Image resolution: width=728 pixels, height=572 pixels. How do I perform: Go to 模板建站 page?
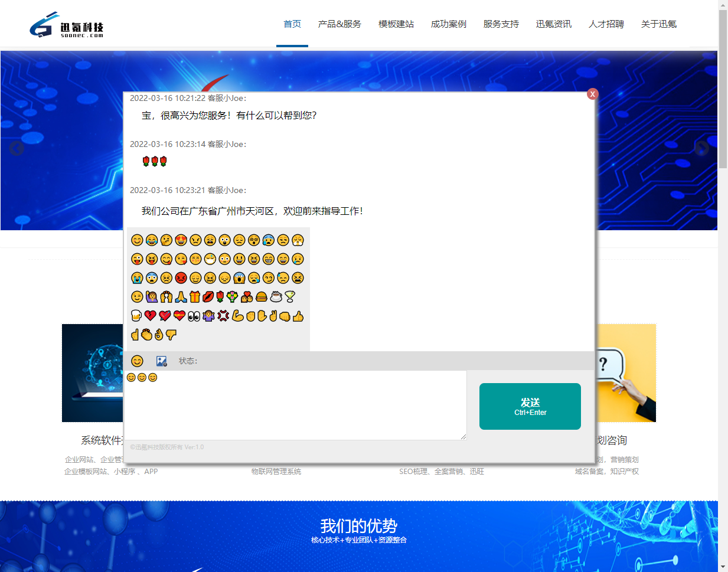tap(396, 24)
